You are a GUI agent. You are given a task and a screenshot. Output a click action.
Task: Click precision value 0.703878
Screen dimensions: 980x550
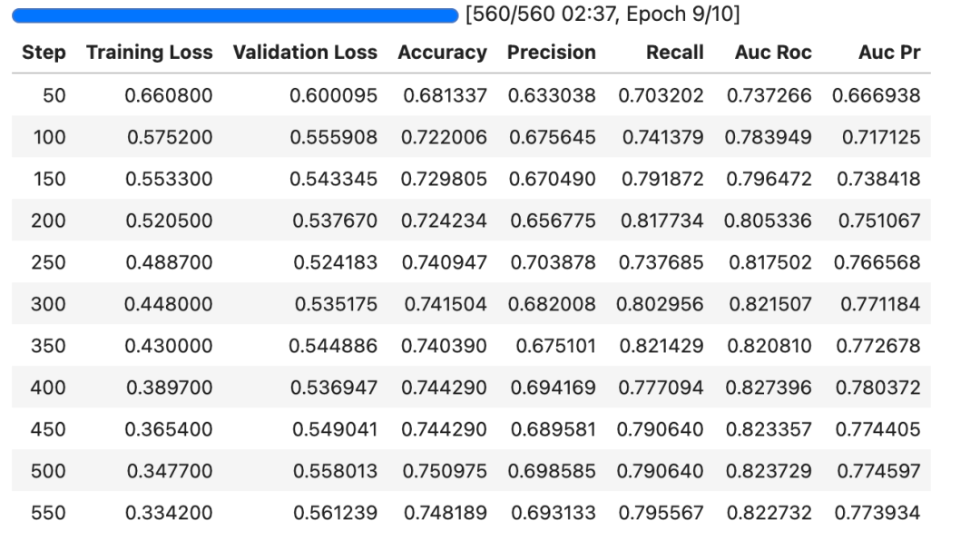click(553, 262)
